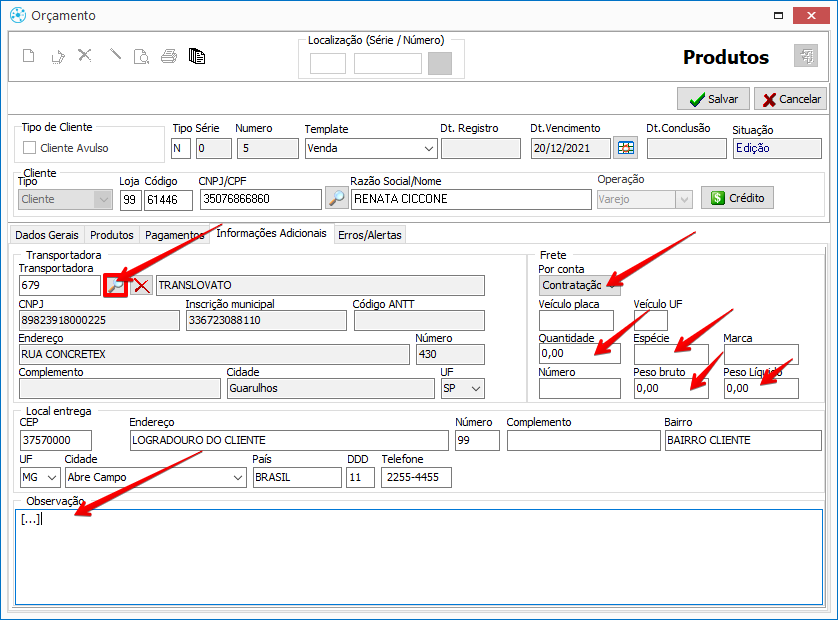Focus the Observação text area

point(419,557)
